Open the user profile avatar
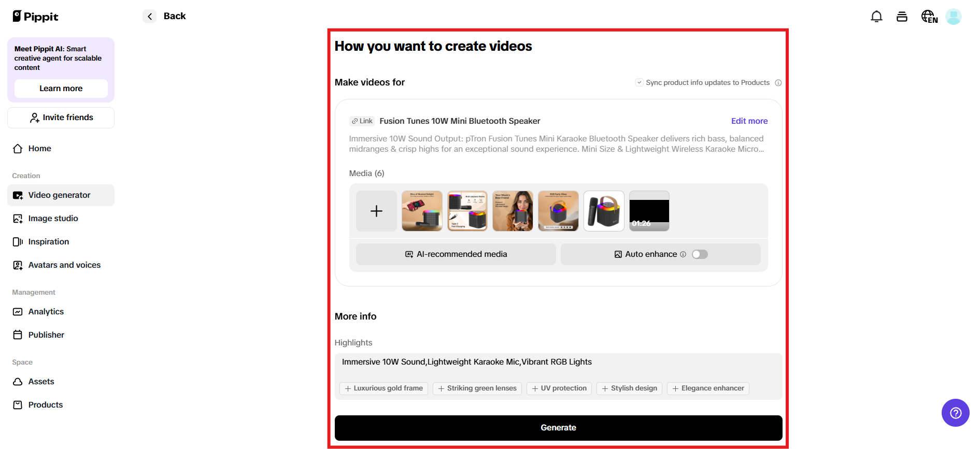The height and width of the screenshot is (449, 980). point(954,17)
